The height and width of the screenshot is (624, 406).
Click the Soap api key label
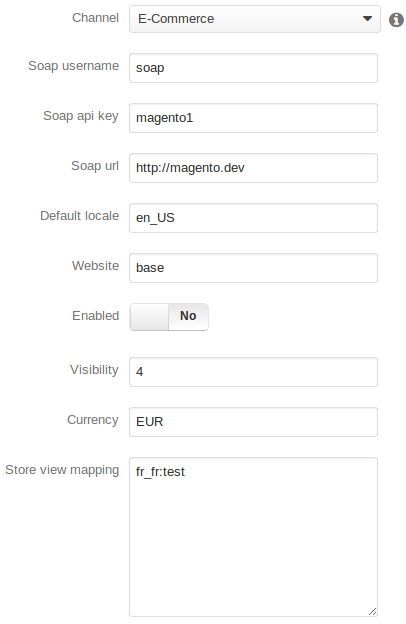tap(81, 116)
